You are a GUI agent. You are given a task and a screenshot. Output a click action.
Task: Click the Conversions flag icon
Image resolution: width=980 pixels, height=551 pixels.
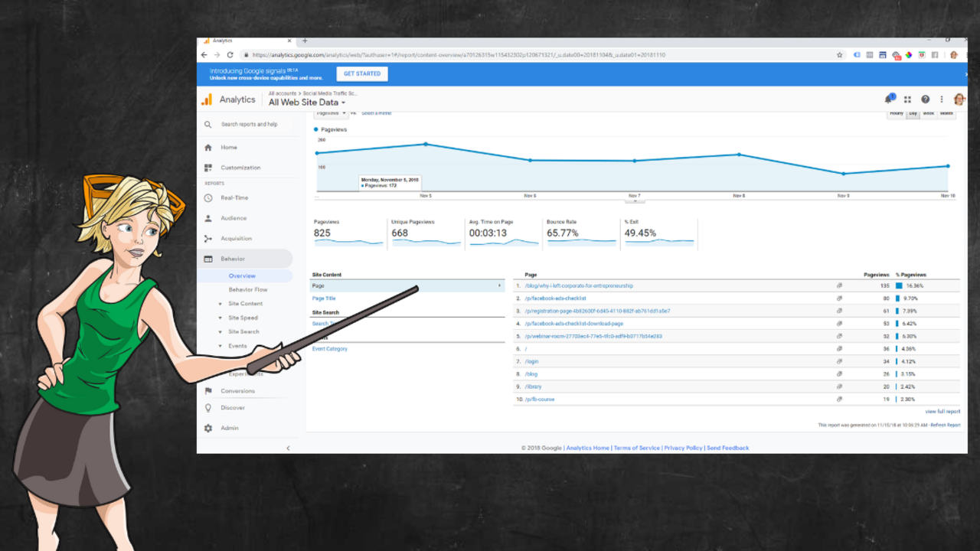pos(208,391)
